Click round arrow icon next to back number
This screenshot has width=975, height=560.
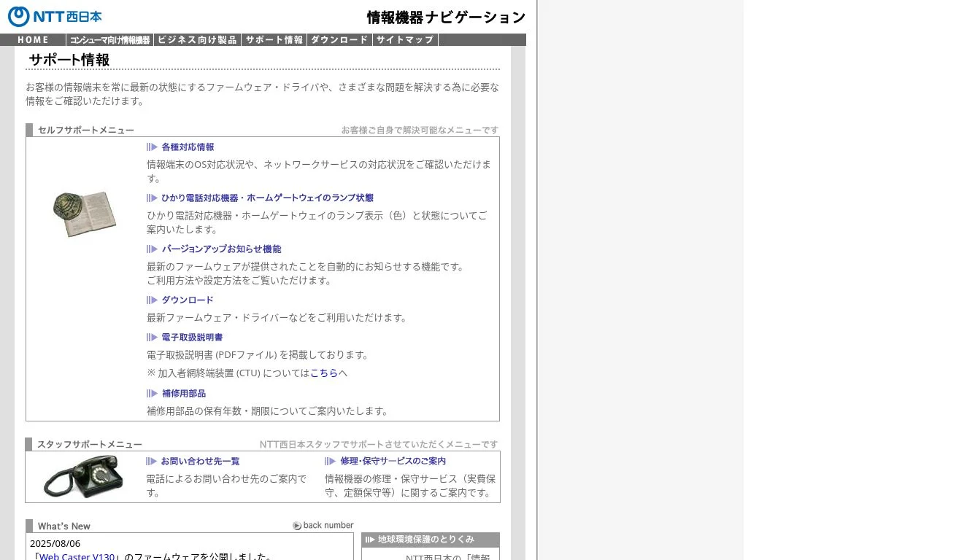click(x=297, y=526)
